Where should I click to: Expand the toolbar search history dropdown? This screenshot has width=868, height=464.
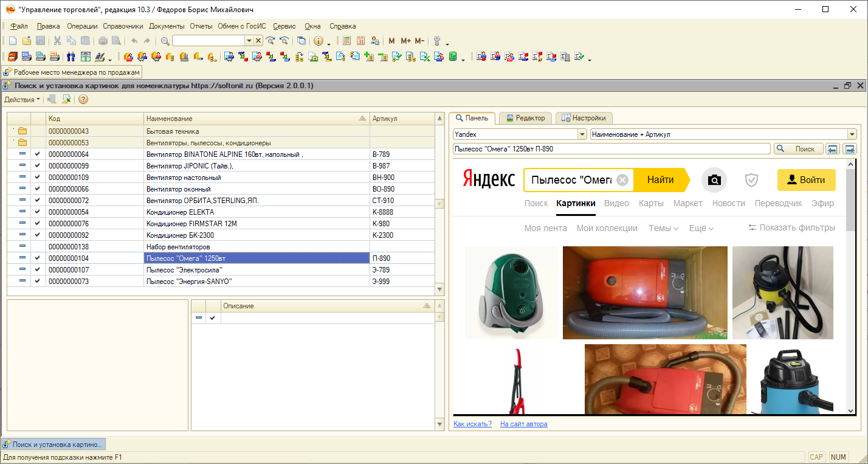(x=249, y=41)
